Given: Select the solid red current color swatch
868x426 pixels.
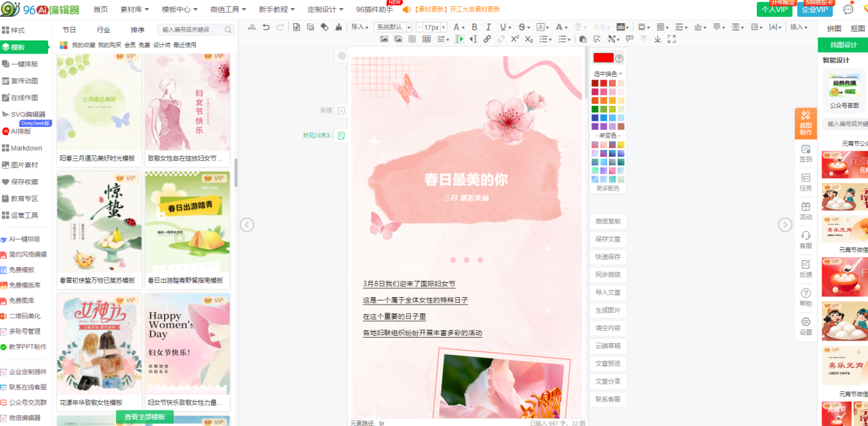Looking at the screenshot, I should coord(603,58).
